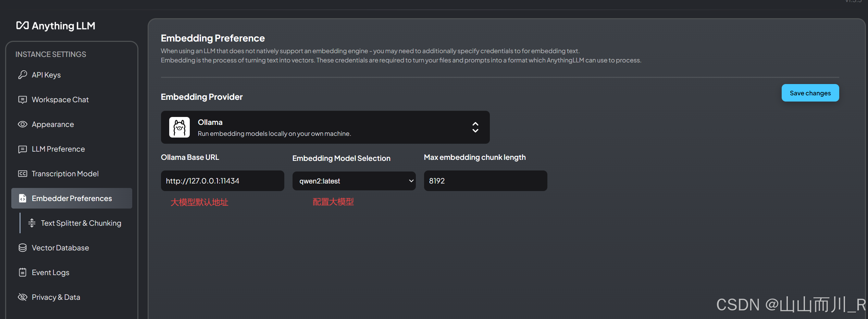
Task: Click the Embedding Preference heading
Action: pos(213,38)
